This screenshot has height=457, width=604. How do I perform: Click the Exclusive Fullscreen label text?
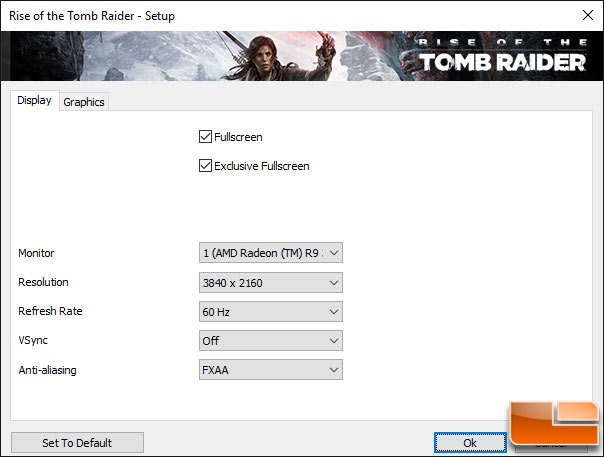coord(262,166)
